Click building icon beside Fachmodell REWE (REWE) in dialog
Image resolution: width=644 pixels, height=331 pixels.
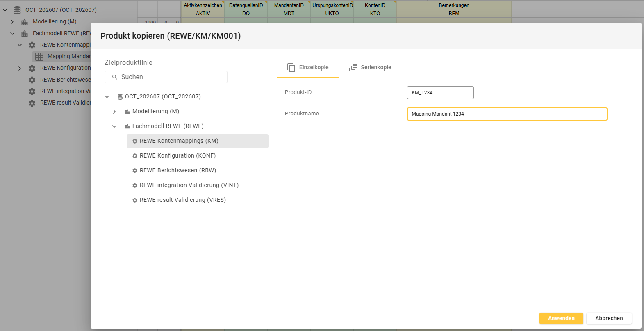pyautogui.click(x=127, y=126)
